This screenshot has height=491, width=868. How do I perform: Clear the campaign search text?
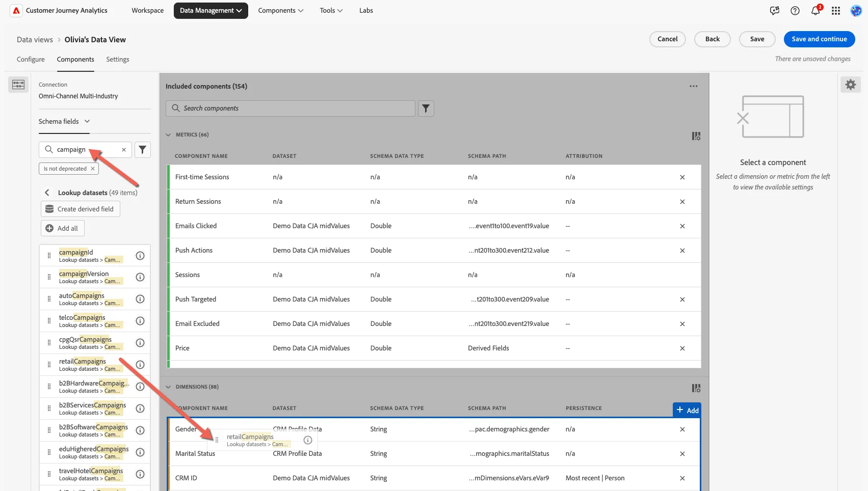point(124,150)
